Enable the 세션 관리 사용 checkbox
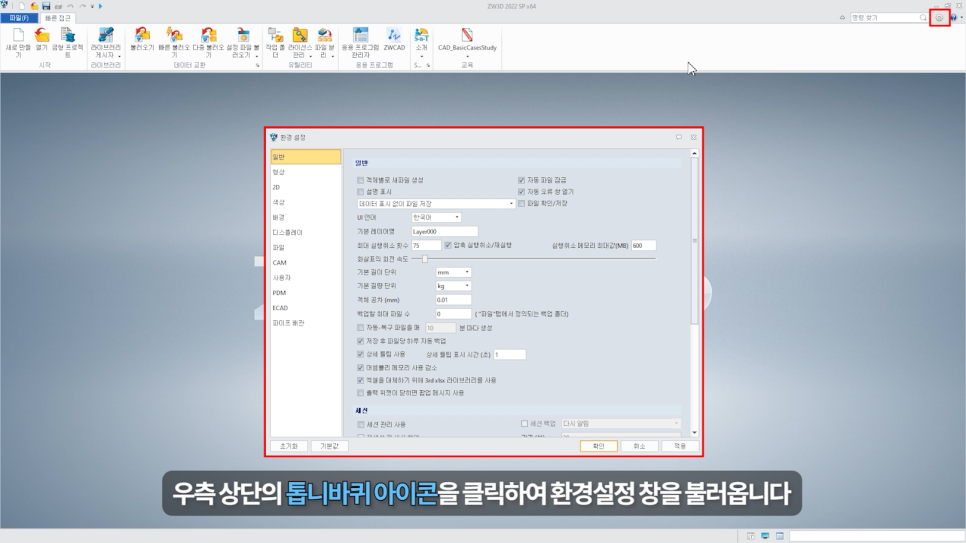Screen dimensions: 966x543 [360, 425]
